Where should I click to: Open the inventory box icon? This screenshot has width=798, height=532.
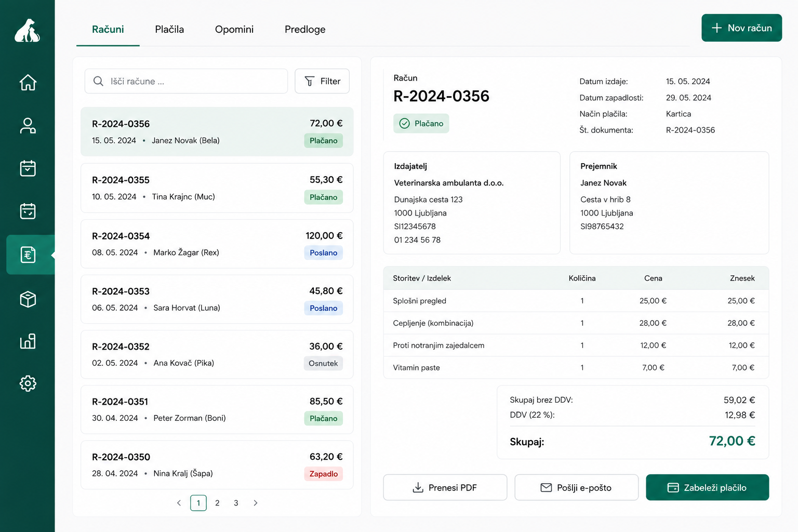pyautogui.click(x=28, y=299)
